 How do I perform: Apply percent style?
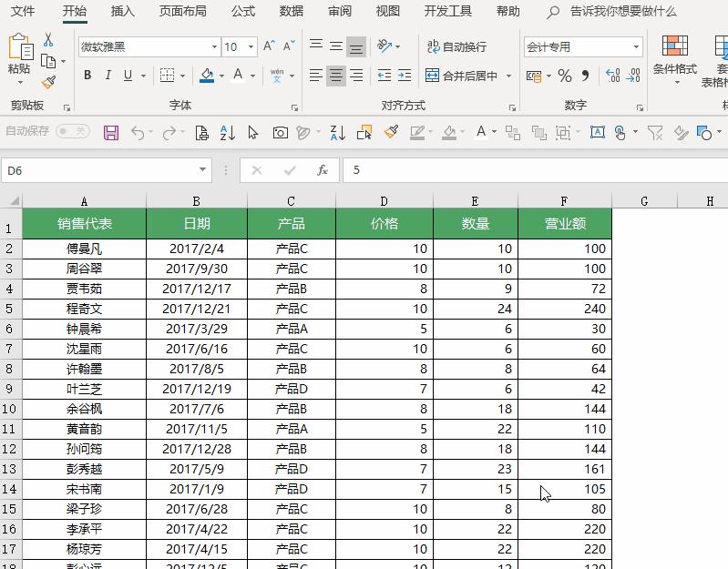565,76
